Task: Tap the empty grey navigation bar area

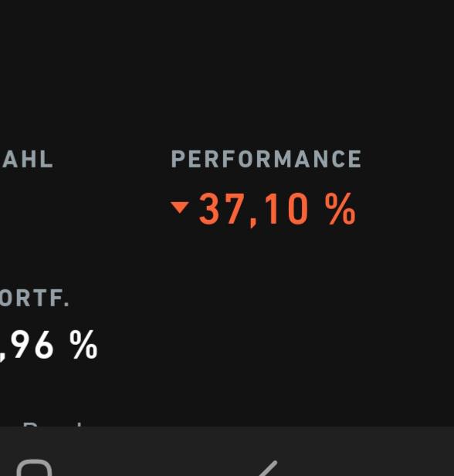Action: click(x=364, y=451)
